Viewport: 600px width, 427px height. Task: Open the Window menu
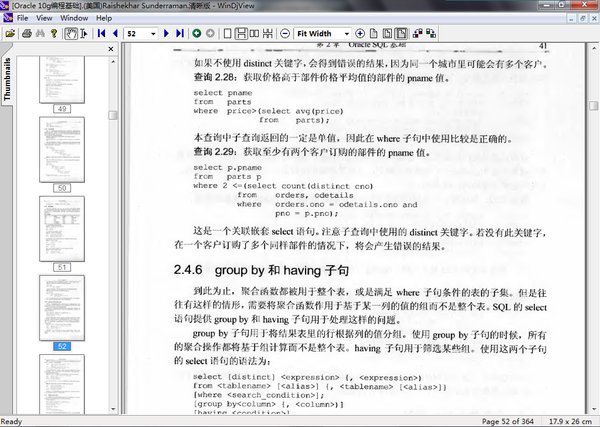74,18
